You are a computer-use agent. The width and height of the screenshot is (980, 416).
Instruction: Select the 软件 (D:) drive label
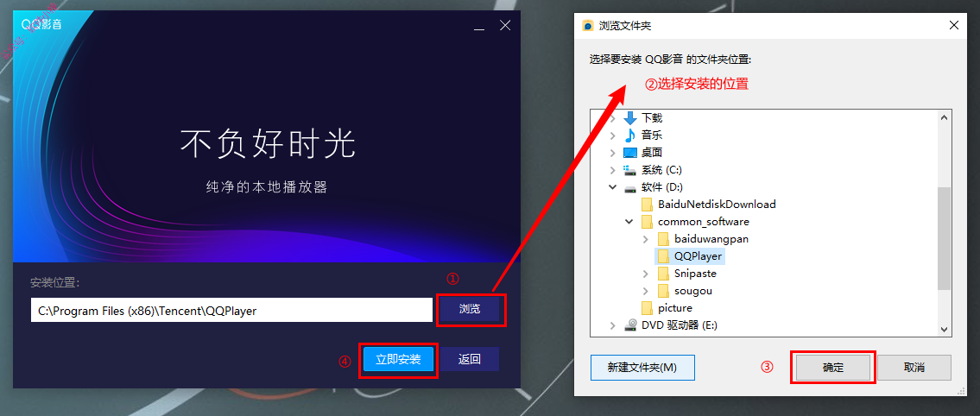[x=662, y=187]
